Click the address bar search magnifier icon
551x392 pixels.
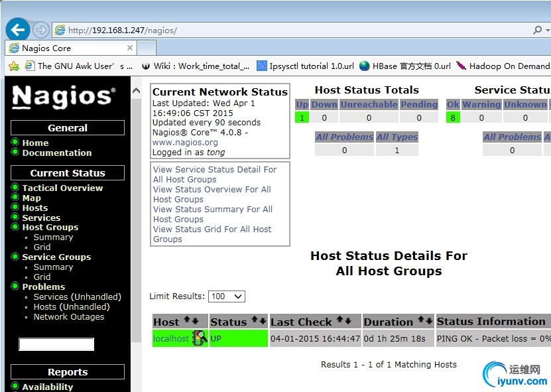tap(537, 31)
